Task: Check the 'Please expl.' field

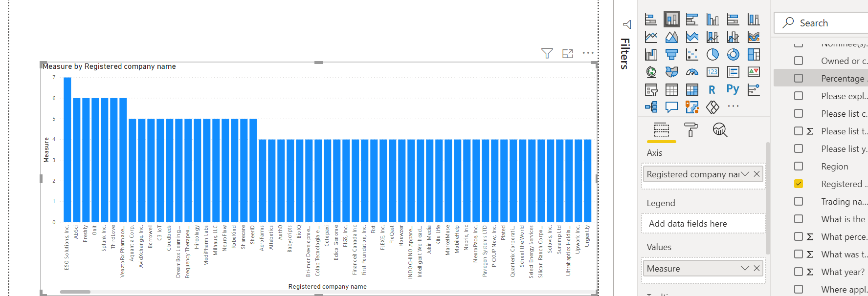Action: pyautogui.click(x=799, y=96)
